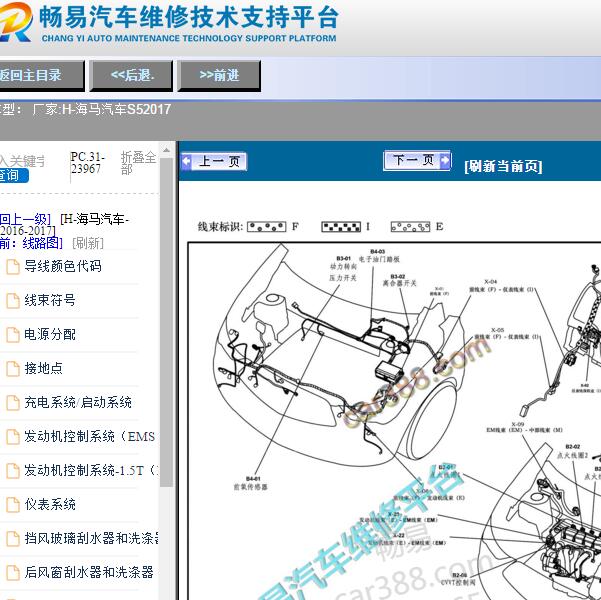
Task: Click the 厂家:H-海马汽车S52017 text
Action: (102, 110)
